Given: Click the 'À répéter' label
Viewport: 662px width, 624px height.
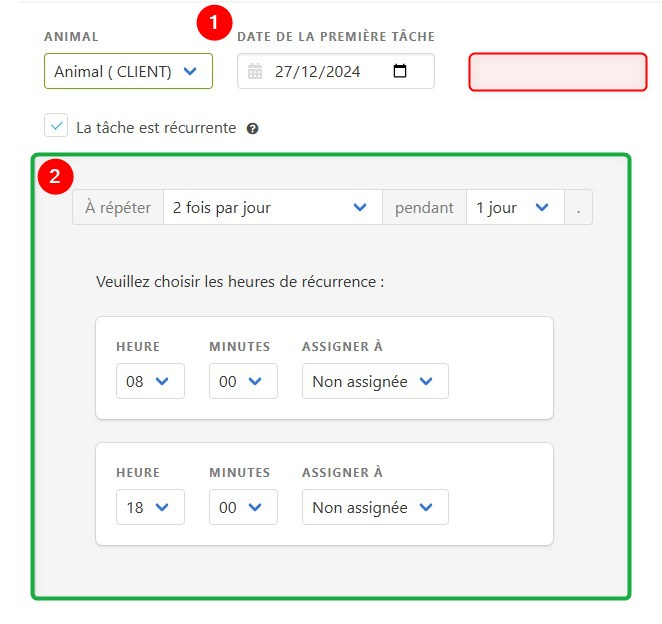Looking at the screenshot, I should pyautogui.click(x=118, y=207).
